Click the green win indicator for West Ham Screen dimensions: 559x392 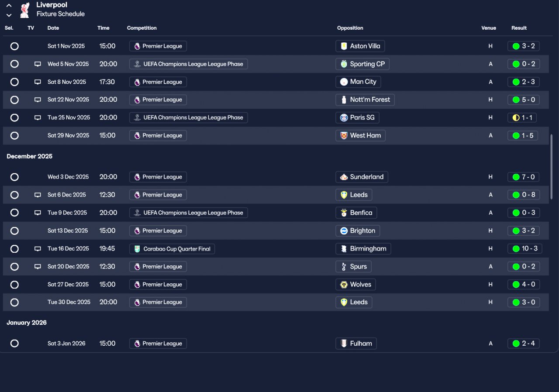click(x=516, y=136)
